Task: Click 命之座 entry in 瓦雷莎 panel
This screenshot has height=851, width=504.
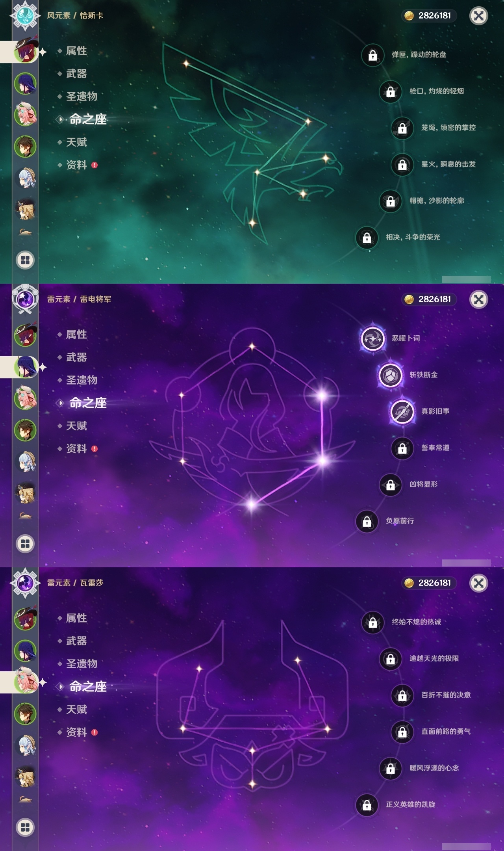Action: (88, 687)
